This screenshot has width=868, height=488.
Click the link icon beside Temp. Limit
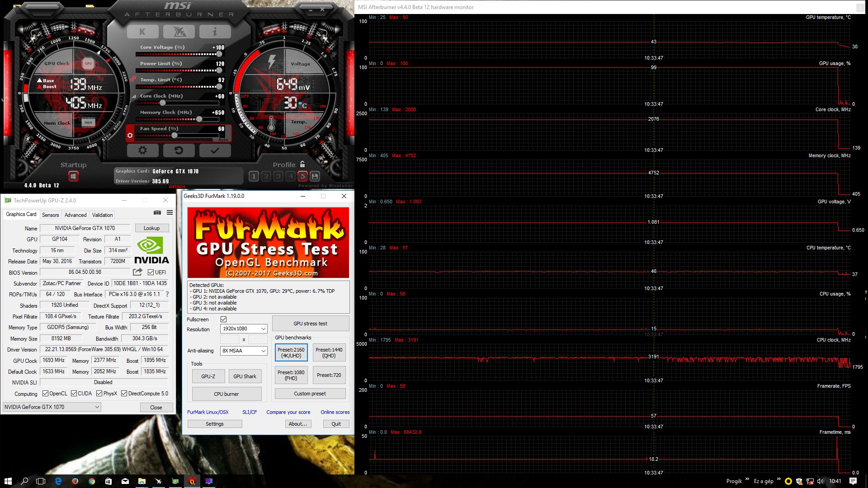pos(133,79)
